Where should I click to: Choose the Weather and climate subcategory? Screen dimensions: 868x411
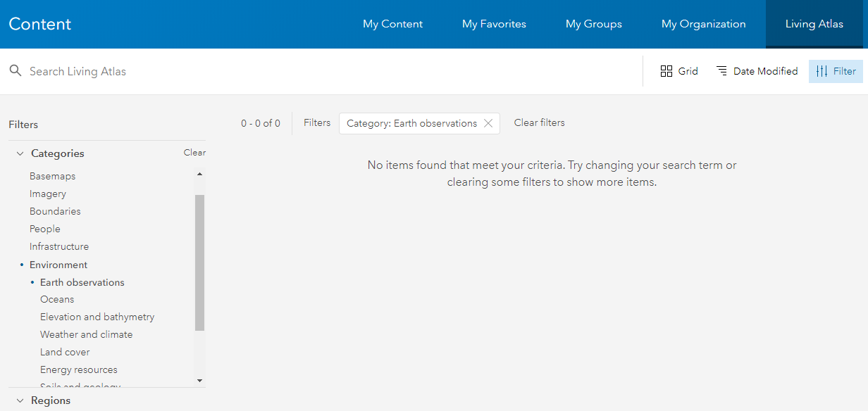tap(86, 334)
